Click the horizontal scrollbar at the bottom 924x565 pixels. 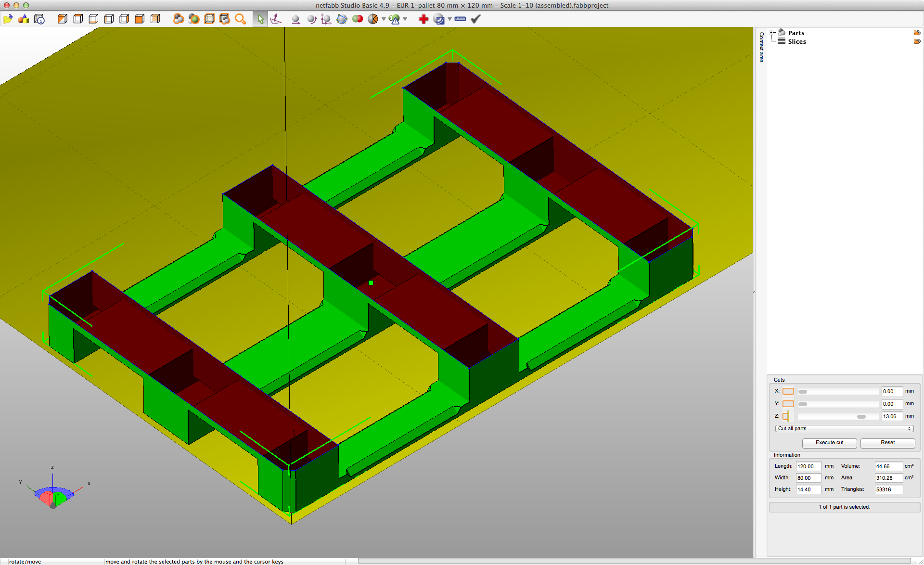click(635, 561)
